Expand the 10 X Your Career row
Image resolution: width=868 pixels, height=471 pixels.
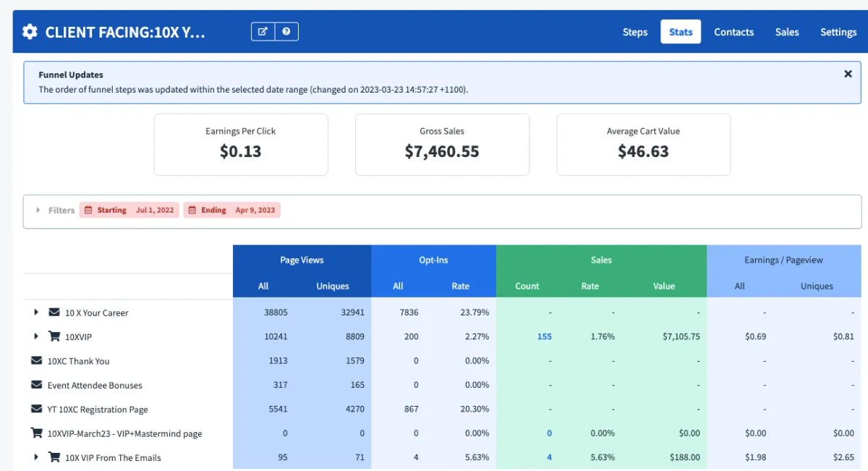[x=36, y=313]
